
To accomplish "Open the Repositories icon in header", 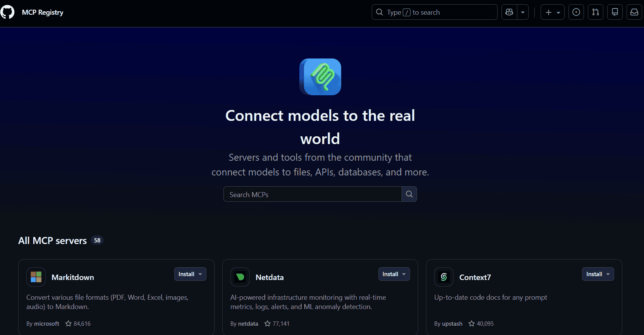I will (615, 12).
